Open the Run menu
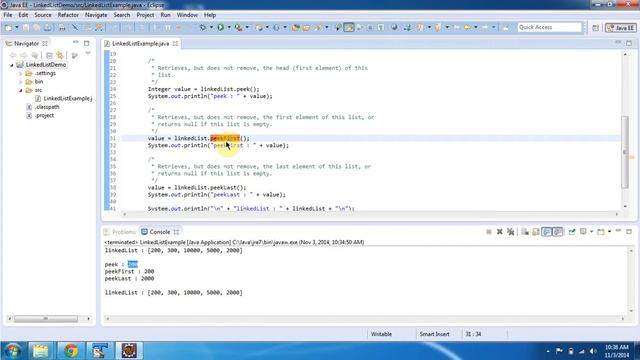 coord(165,15)
